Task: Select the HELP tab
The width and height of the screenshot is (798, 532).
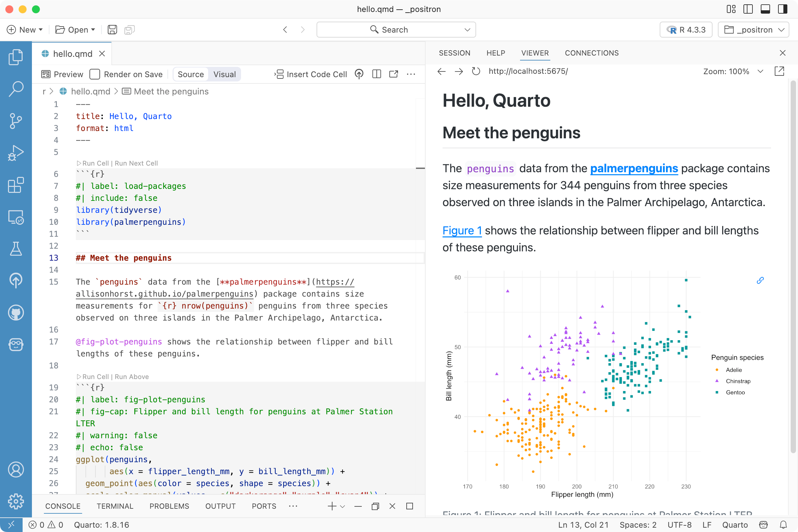Action: (495, 53)
